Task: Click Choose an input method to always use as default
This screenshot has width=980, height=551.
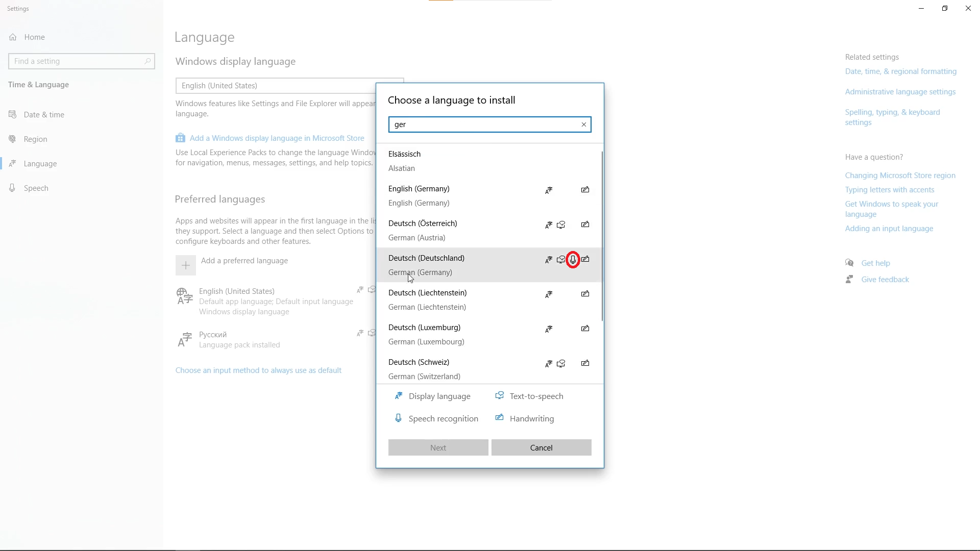Action: 258,370
